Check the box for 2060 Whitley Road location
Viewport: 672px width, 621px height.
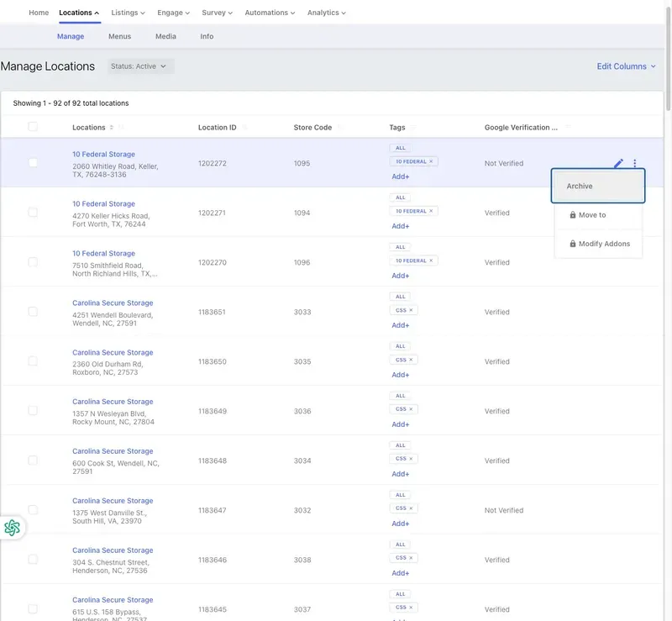tap(33, 162)
